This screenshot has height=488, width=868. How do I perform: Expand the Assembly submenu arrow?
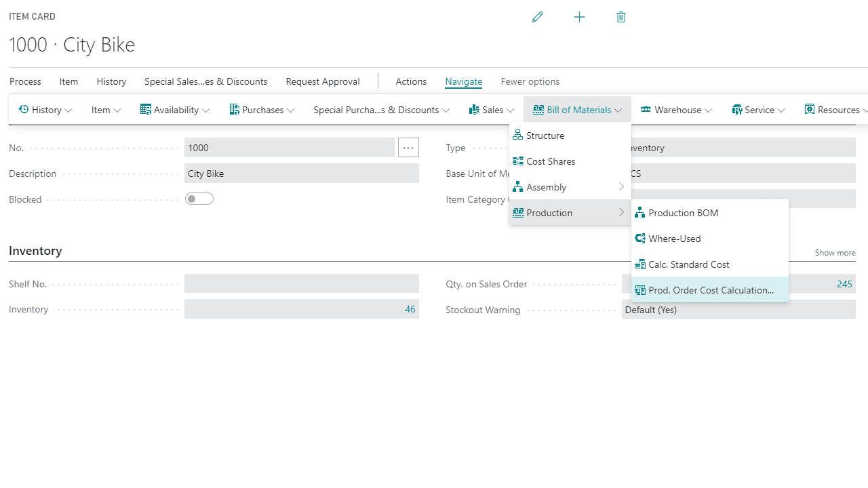[x=621, y=187]
